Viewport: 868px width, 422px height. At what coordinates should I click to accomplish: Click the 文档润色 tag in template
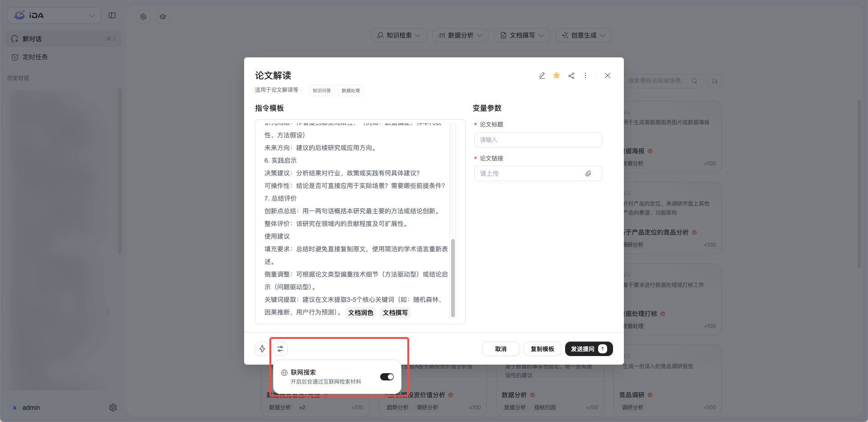361,313
